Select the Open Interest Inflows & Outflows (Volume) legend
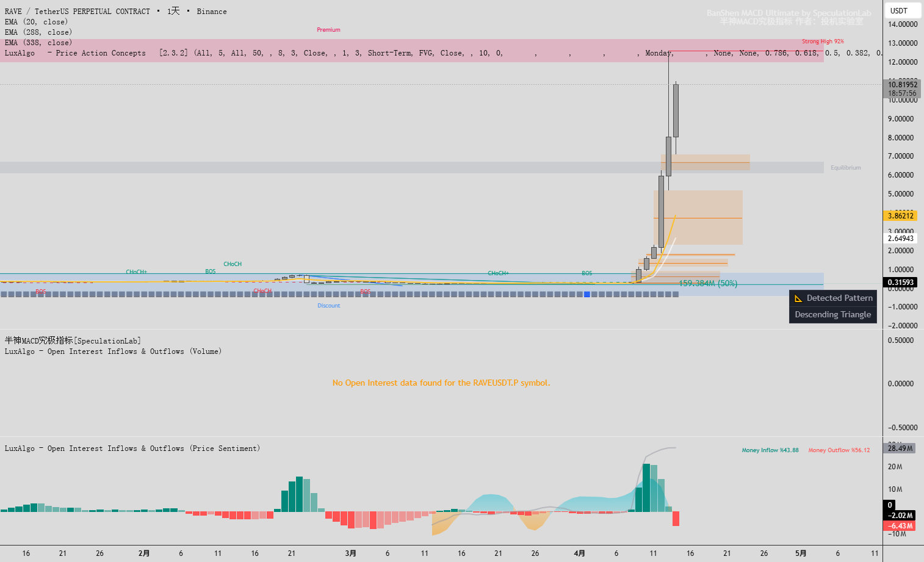Image resolution: width=924 pixels, height=562 pixels. pyautogui.click(x=113, y=351)
